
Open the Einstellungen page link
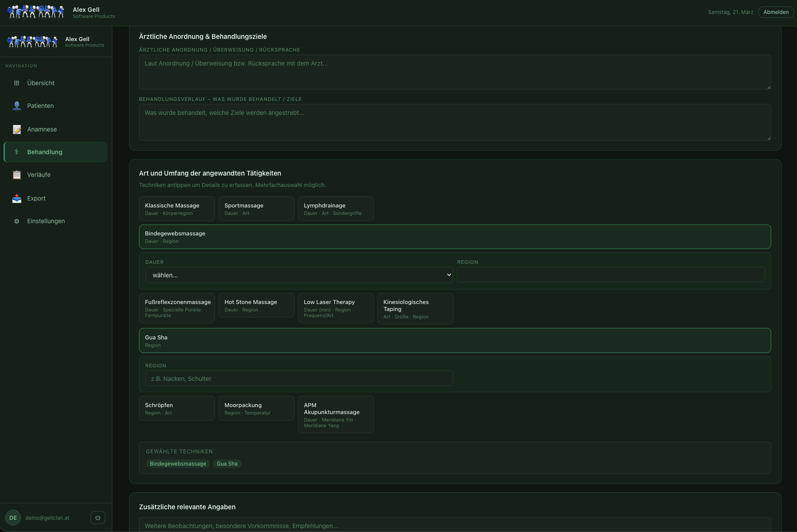pyautogui.click(x=55, y=221)
